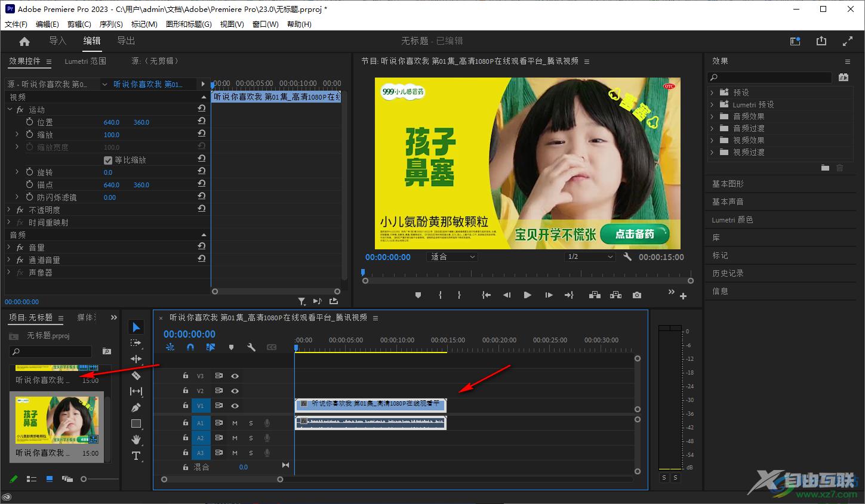Open the 基本声音 panel
The width and height of the screenshot is (865, 504).
click(728, 202)
